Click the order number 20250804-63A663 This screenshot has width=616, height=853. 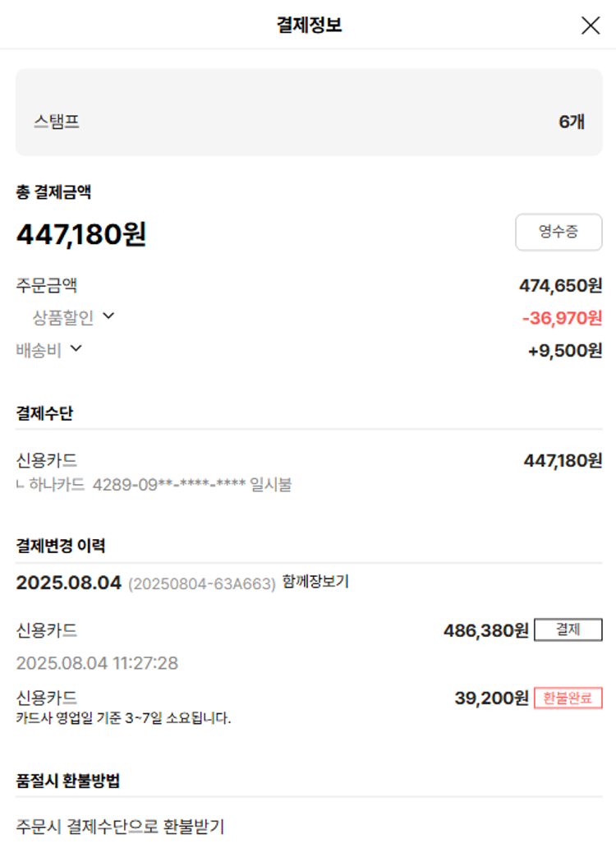(x=202, y=584)
